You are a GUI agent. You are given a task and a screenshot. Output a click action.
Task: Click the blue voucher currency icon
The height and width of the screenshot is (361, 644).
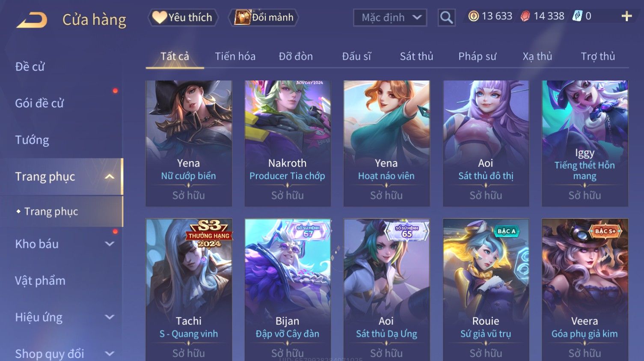pos(577,16)
